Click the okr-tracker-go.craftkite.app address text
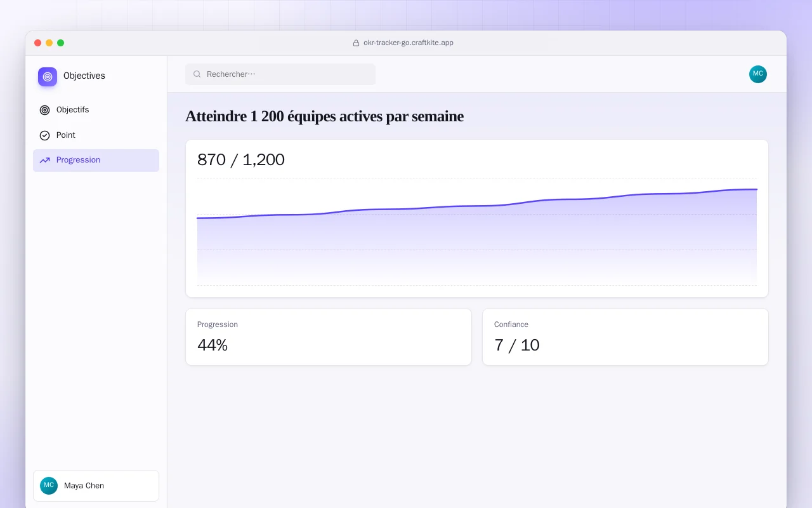 409,43
